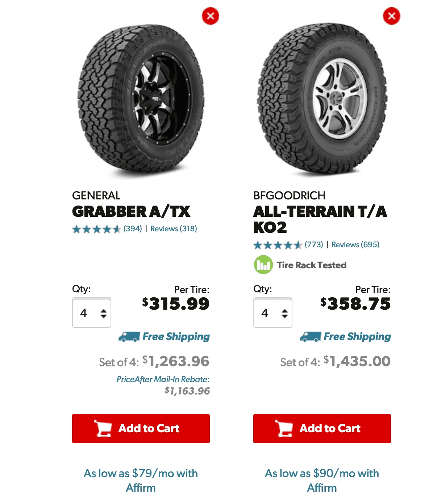This screenshot has width=437, height=504.
Task: Remove BFGoodrich KO2 from comparison
Action: tap(392, 16)
